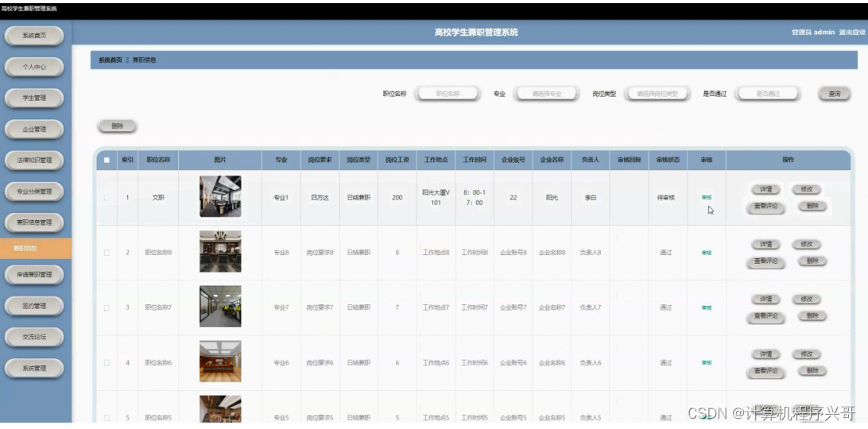
Task: Open the image thumbnail of row 职位名称8
Action: [x=220, y=251]
